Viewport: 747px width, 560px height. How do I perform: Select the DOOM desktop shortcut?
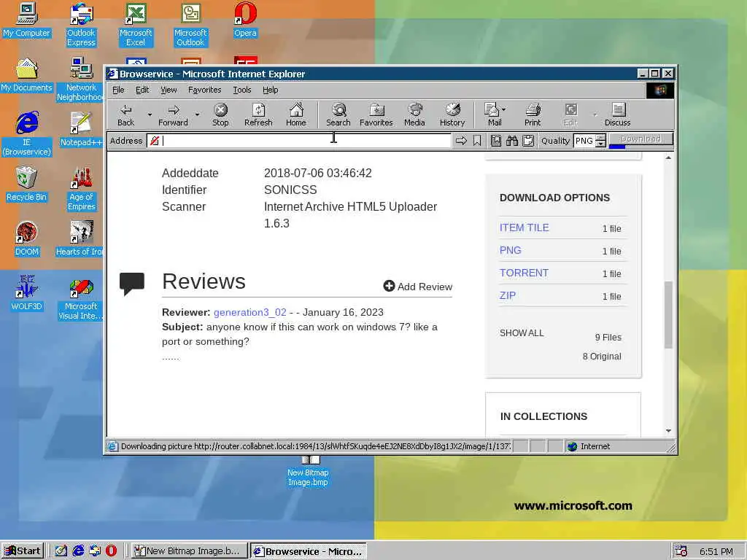[27, 238]
